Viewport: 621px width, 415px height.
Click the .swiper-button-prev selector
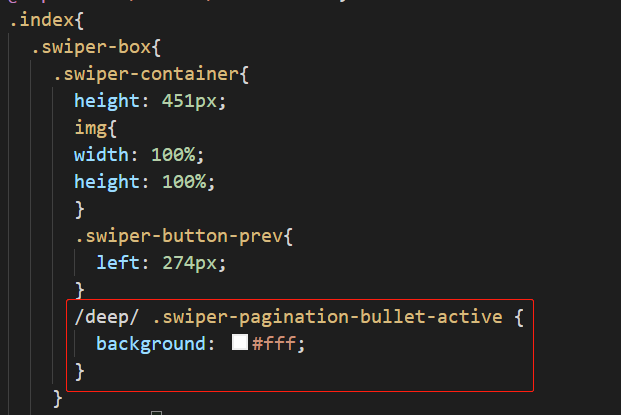click(179, 236)
